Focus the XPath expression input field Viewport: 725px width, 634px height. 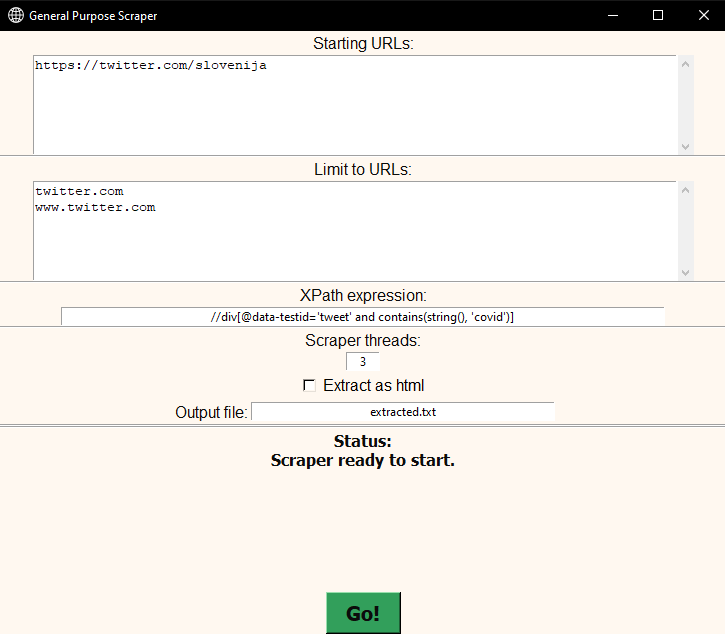[x=362, y=317]
